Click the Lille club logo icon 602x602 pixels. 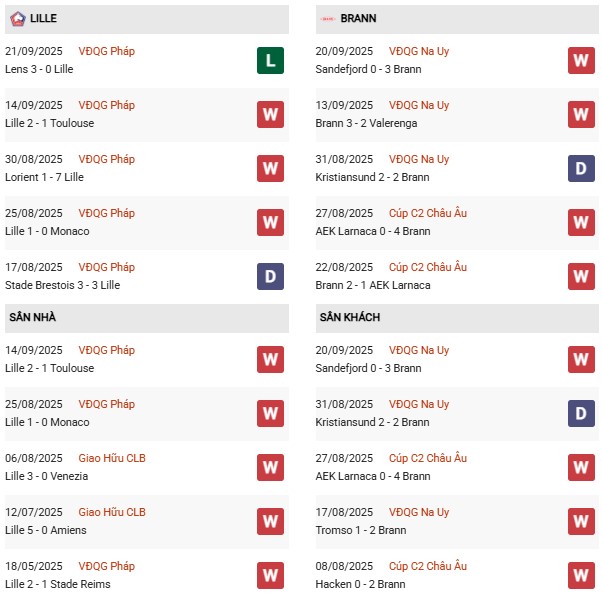(18, 18)
